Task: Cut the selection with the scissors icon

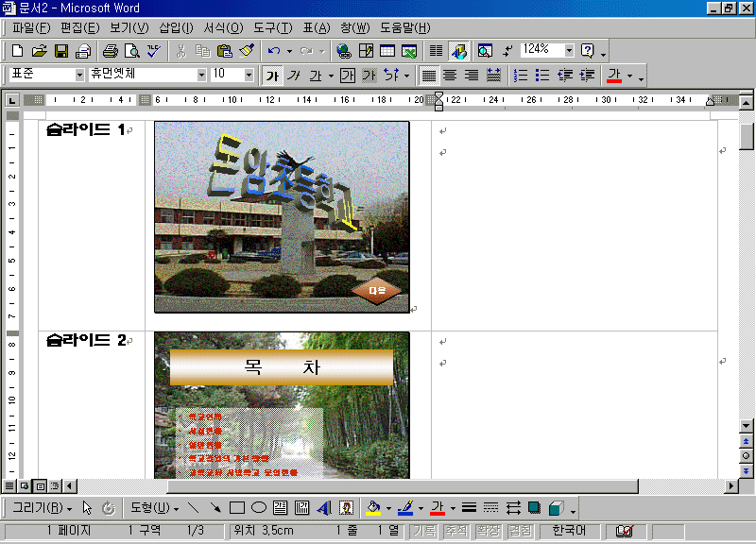Action: 181,51
